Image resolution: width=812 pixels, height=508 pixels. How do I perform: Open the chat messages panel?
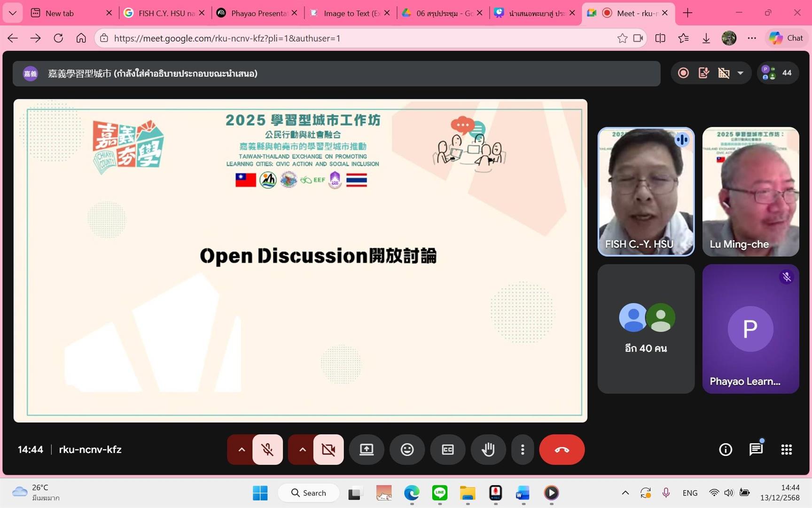(756, 450)
